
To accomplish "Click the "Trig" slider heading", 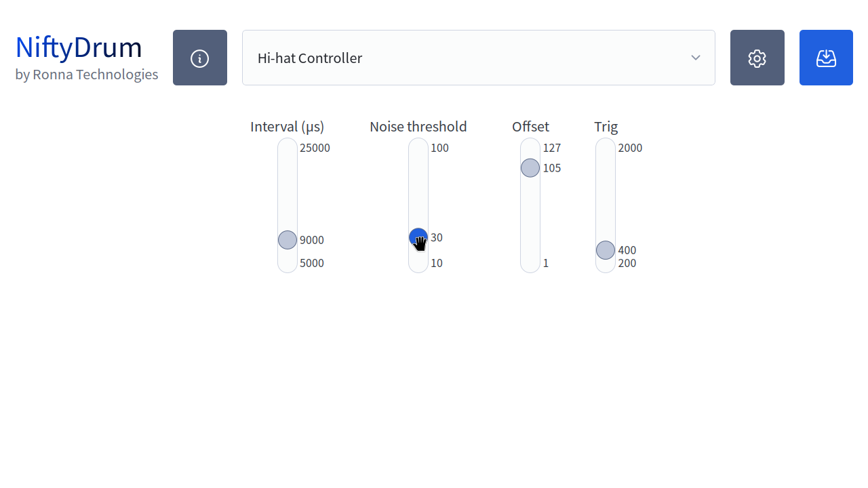I will pyautogui.click(x=606, y=127).
